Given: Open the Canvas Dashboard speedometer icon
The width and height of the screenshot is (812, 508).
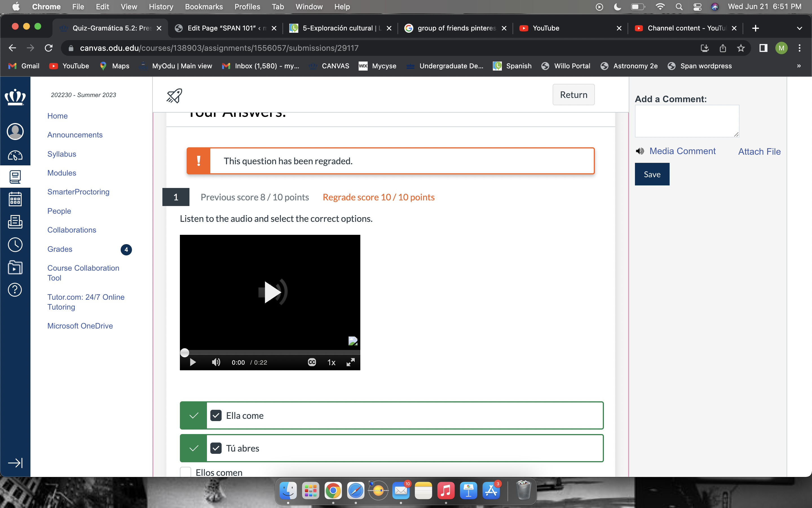Looking at the screenshot, I should pyautogui.click(x=15, y=155).
